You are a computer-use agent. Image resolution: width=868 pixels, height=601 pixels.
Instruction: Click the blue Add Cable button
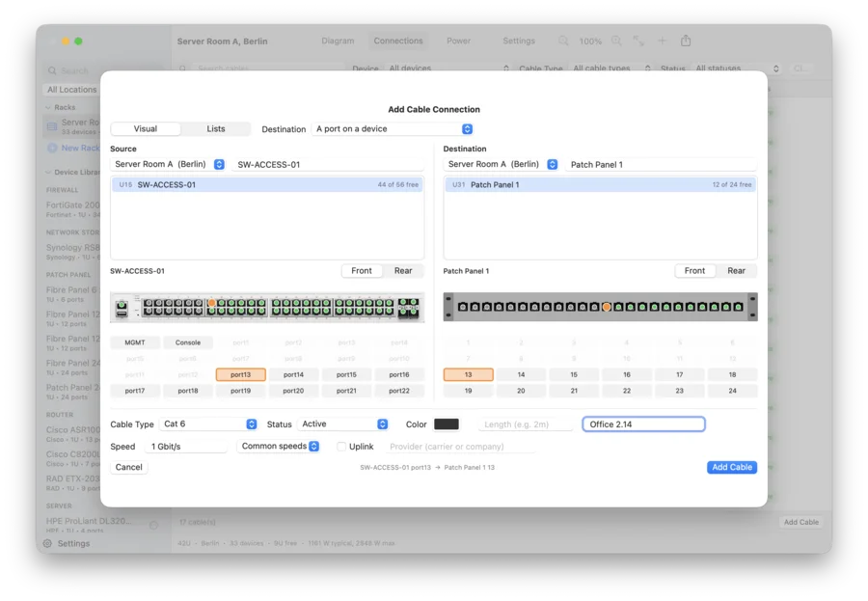(x=732, y=468)
